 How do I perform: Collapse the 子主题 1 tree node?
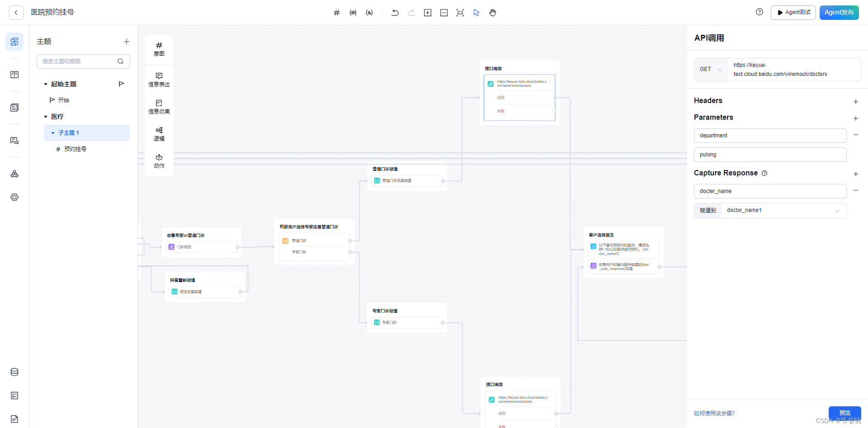pyautogui.click(x=53, y=133)
